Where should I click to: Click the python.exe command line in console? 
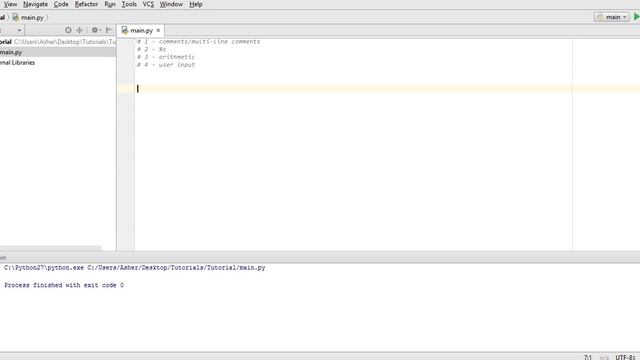pyautogui.click(x=135, y=268)
